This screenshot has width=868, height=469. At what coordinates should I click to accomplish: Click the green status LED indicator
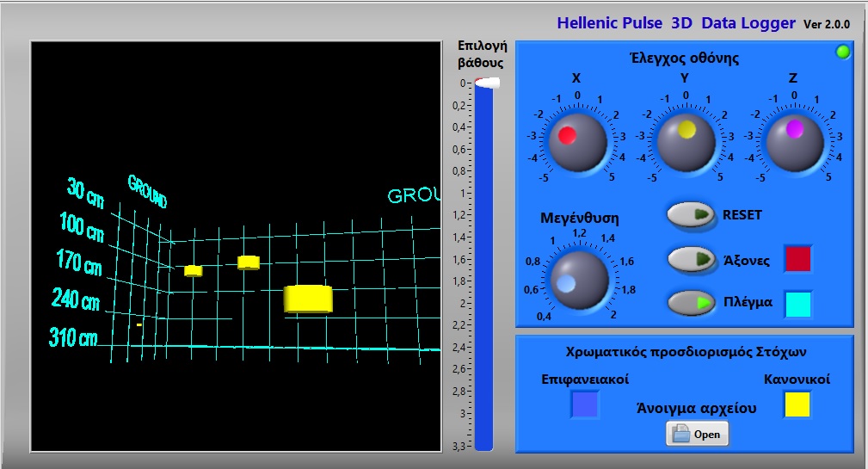point(843,53)
